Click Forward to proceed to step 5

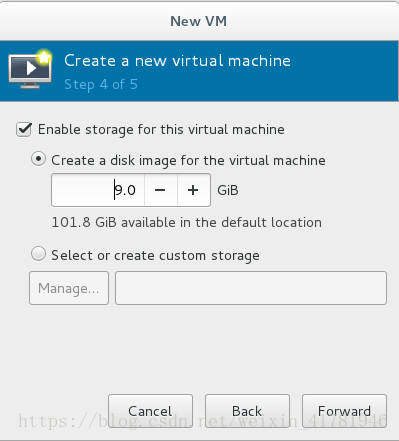click(344, 411)
